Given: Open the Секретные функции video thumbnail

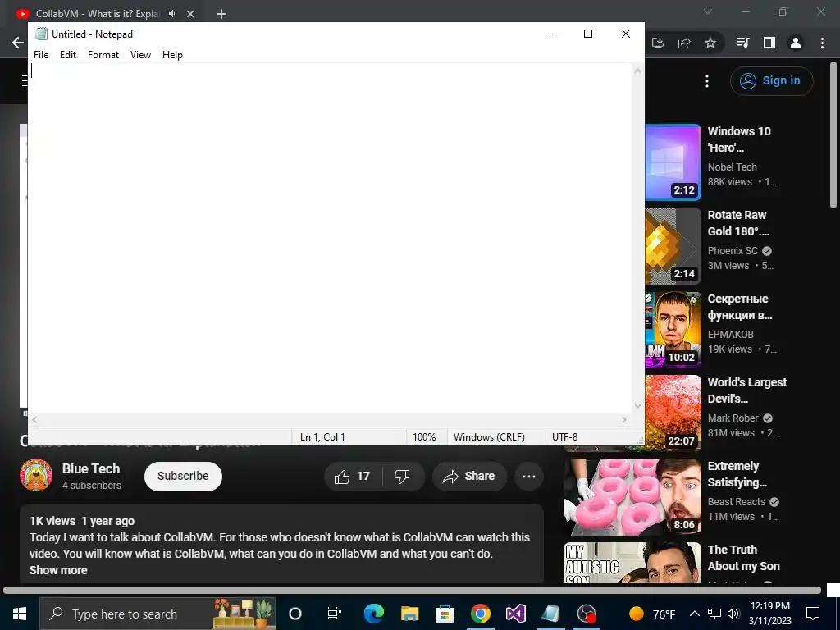Looking at the screenshot, I should point(673,330).
